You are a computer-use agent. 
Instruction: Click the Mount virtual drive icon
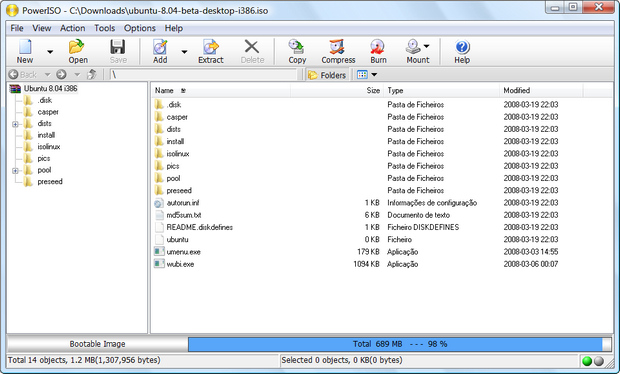pos(414,47)
